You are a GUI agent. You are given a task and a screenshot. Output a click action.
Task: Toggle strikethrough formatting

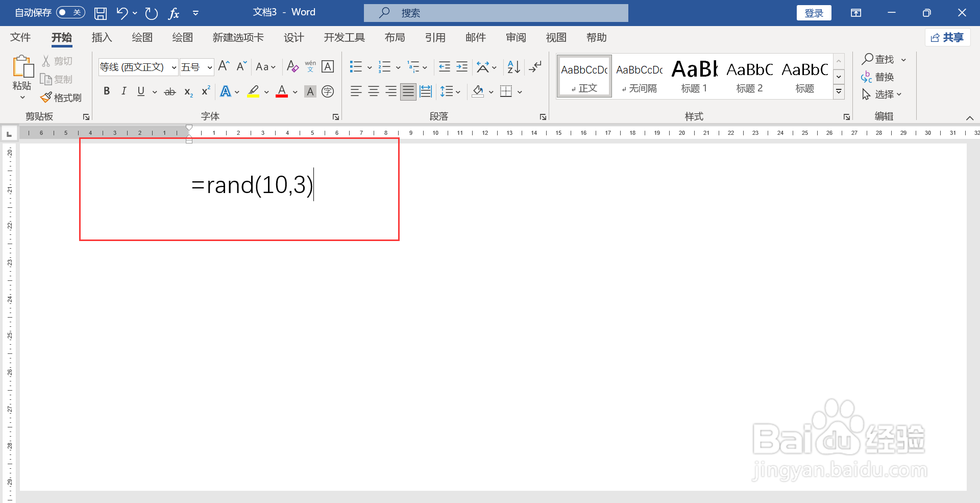170,92
